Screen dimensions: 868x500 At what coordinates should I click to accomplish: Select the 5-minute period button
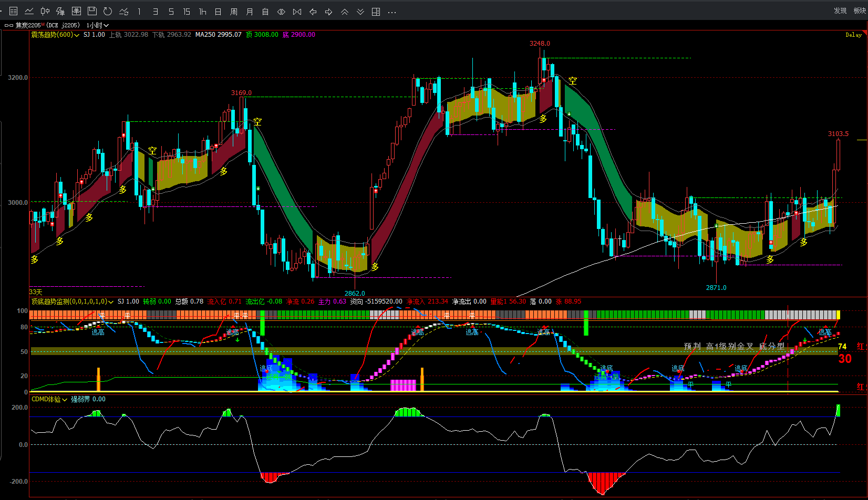(x=171, y=11)
